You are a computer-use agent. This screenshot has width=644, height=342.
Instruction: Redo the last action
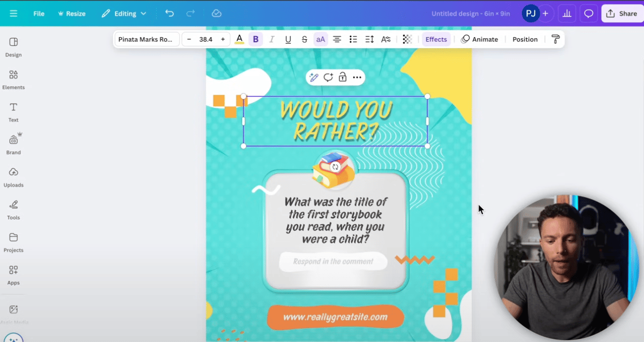click(190, 14)
